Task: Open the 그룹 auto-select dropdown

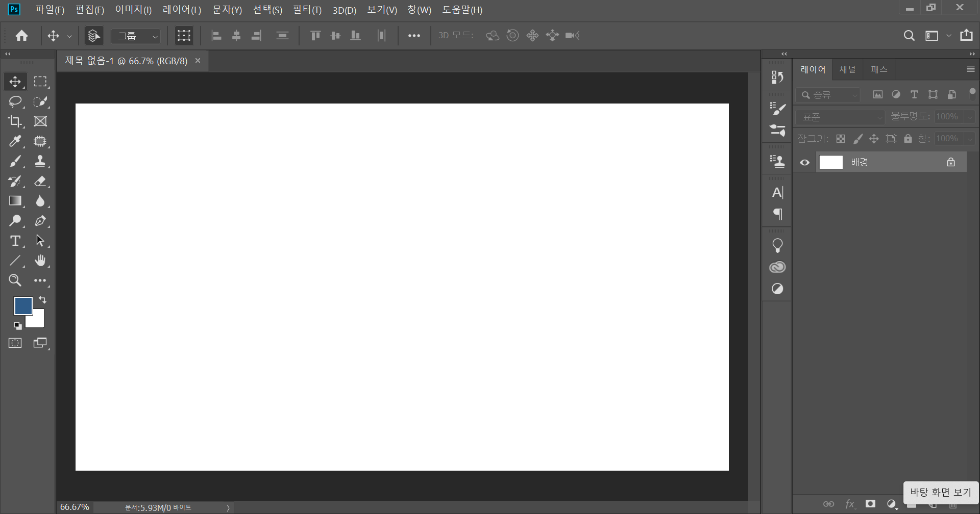Action: pos(136,36)
